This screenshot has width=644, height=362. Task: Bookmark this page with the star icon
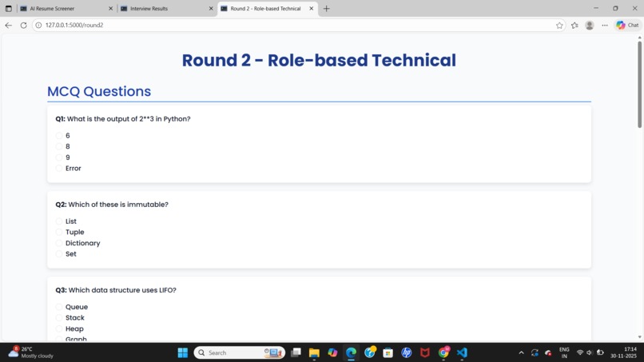pos(559,25)
